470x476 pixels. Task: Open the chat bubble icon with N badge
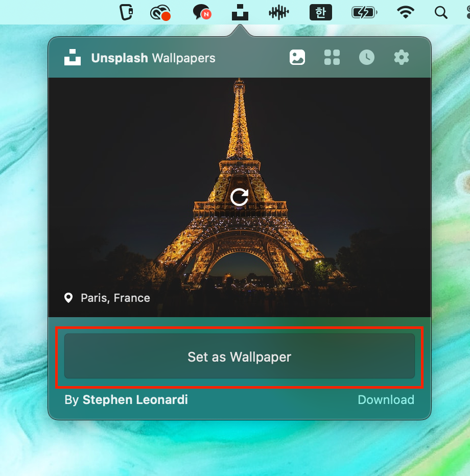pyautogui.click(x=202, y=12)
